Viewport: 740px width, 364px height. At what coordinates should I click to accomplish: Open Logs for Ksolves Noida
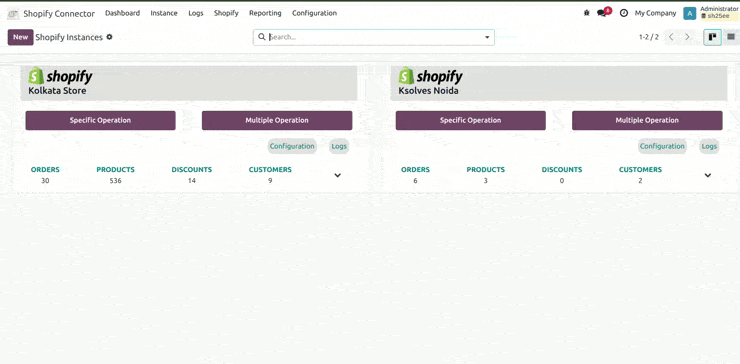[x=709, y=146]
